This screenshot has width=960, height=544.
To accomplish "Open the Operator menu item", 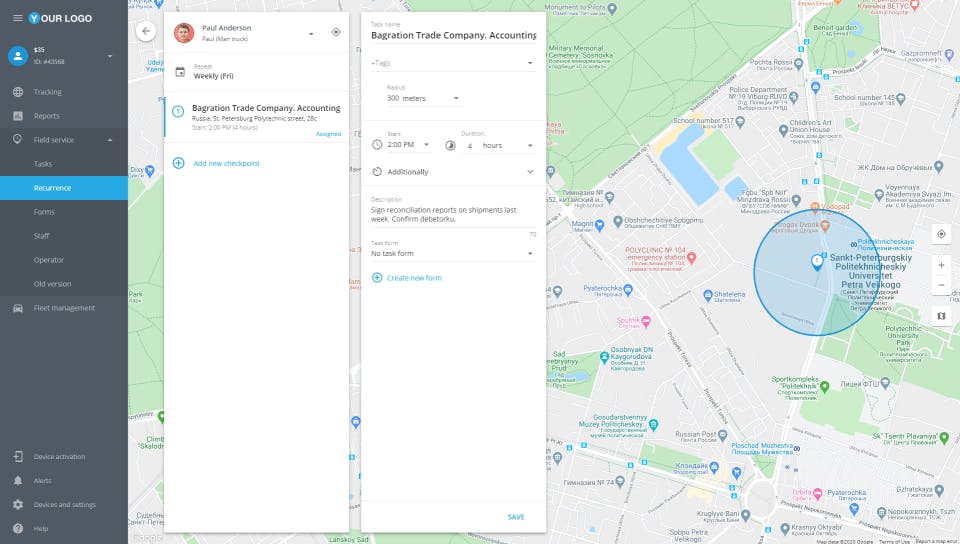I will pos(49,260).
